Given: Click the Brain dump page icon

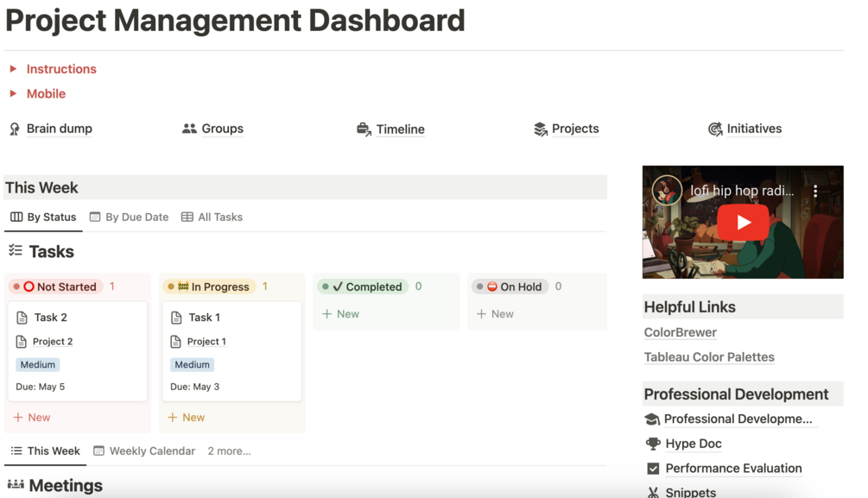Looking at the screenshot, I should click(14, 129).
